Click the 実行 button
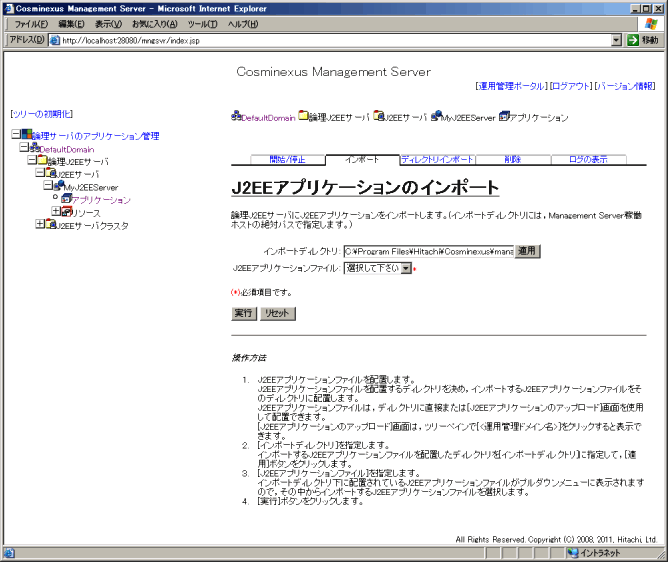The width and height of the screenshot is (668, 562). pyautogui.click(x=243, y=313)
